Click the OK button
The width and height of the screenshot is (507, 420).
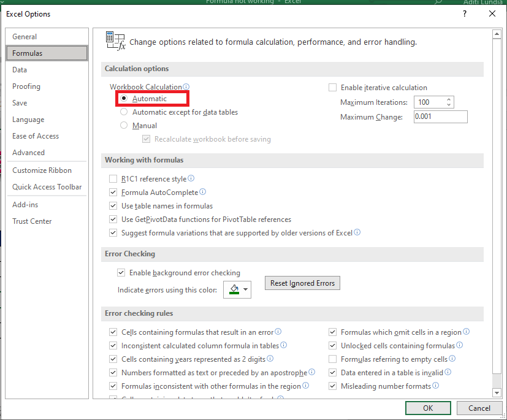point(428,408)
